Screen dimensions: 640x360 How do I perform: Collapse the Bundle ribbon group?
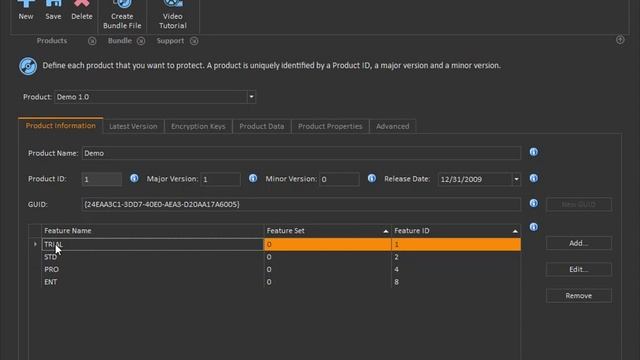pyautogui.click(x=141, y=41)
